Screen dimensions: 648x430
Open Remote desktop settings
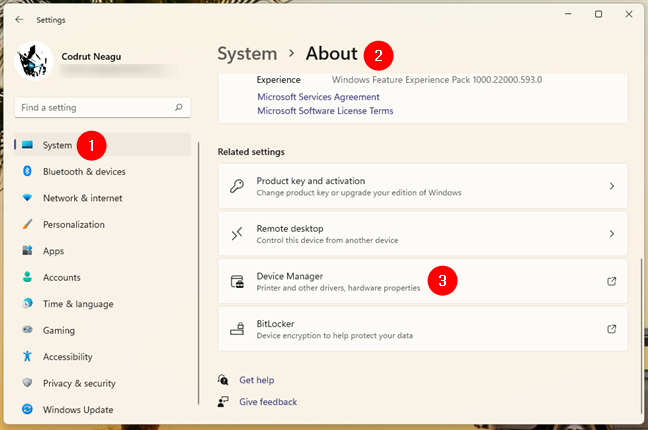tap(423, 234)
